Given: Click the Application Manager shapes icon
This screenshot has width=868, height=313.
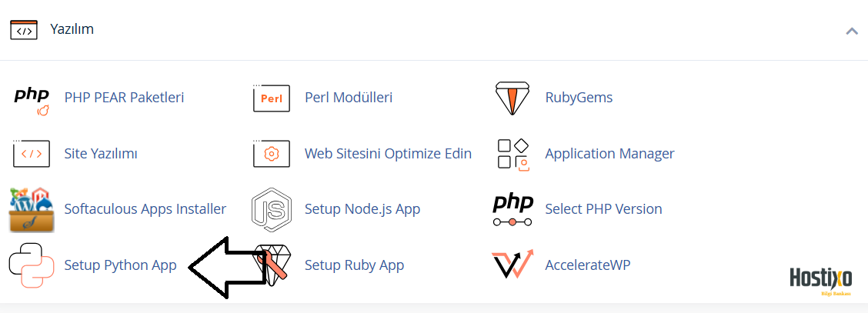Looking at the screenshot, I should [513, 154].
